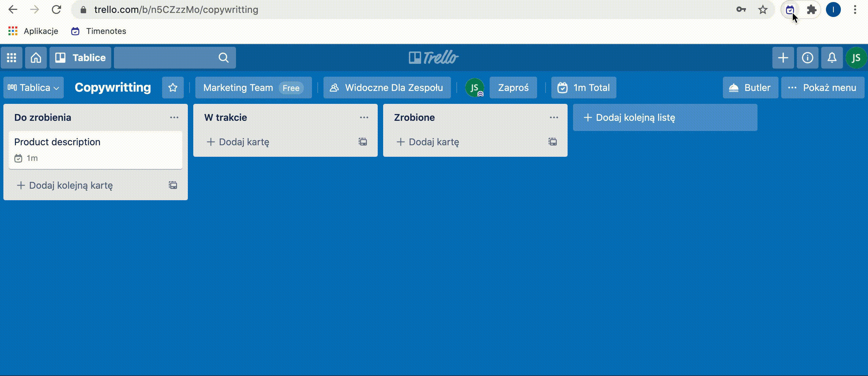Image resolution: width=868 pixels, height=376 pixels.
Task: Open Pokaż menu side panel
Action: point(823,88)
